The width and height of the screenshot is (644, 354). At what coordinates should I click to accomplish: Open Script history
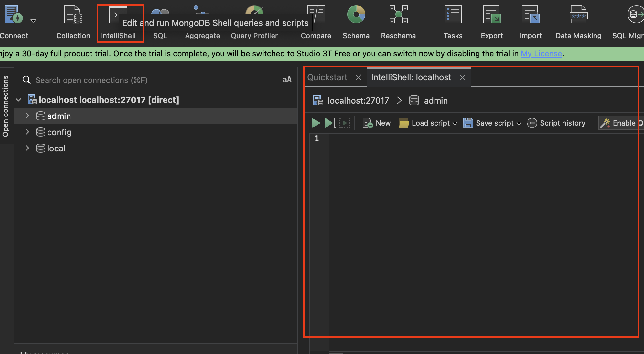556,123
